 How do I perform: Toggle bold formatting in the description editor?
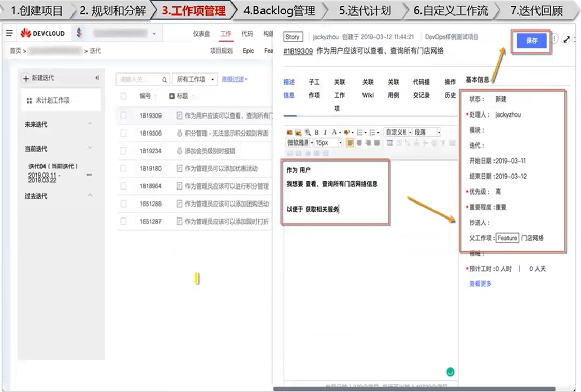point(316,132)
